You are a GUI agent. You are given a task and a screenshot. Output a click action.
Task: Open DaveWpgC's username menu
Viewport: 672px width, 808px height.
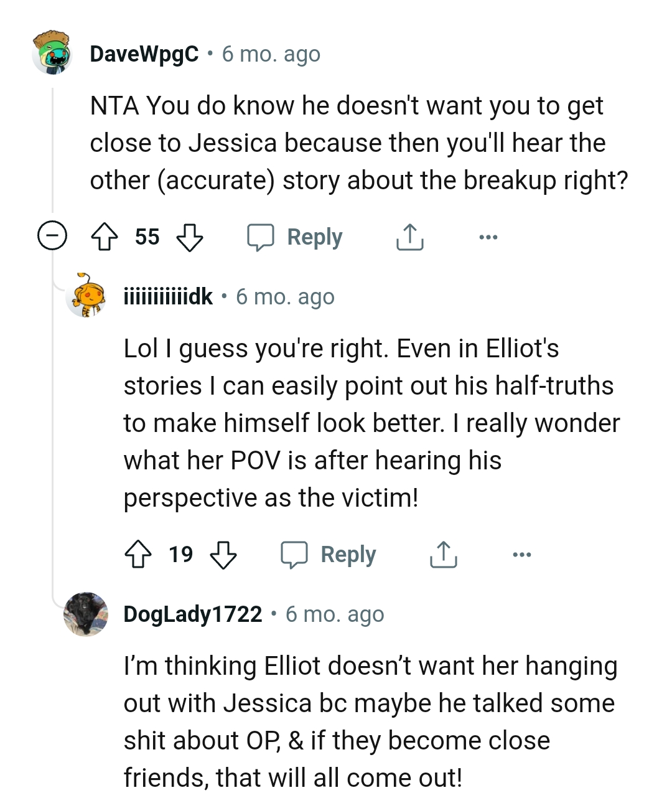[x=144, y=54]
